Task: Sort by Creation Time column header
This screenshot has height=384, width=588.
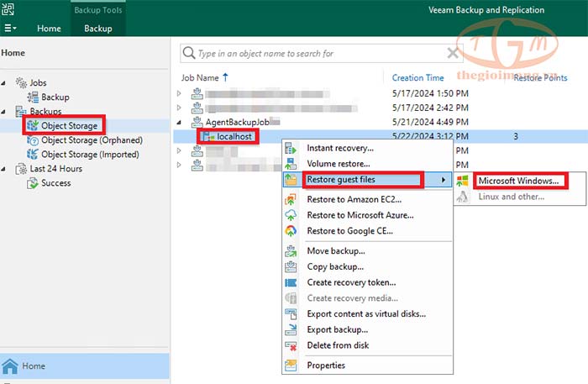Action: [x=417, y=77]
